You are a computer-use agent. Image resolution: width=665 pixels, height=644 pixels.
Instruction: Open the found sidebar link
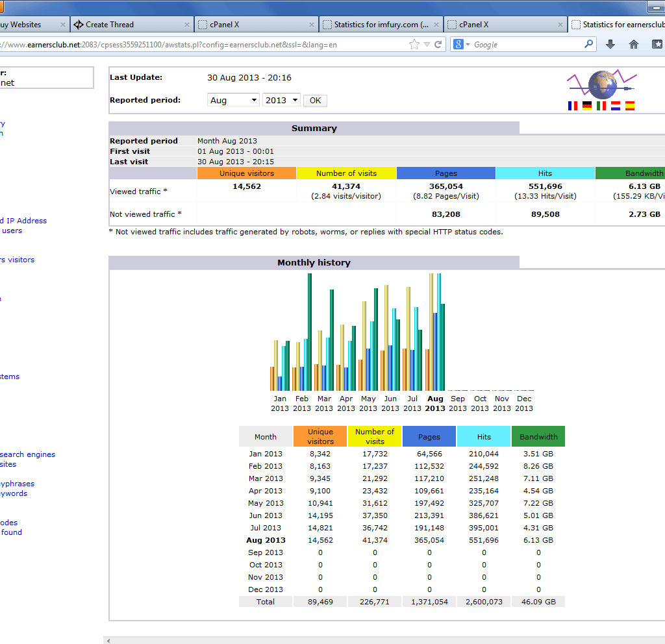12,532
